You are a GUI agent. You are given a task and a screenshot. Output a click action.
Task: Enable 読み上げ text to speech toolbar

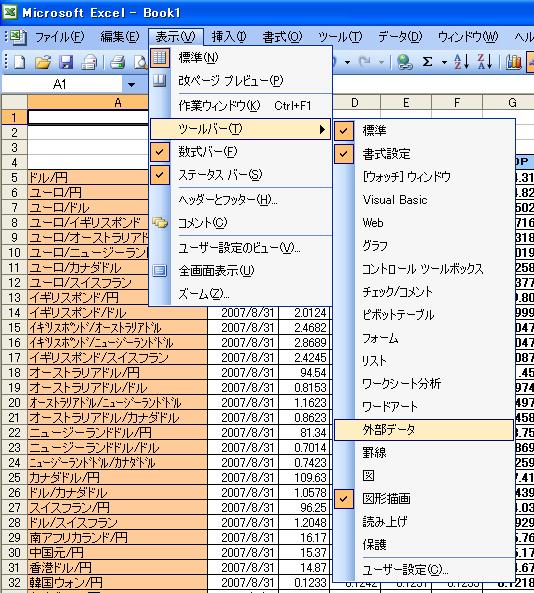pyautogui.click(x=424, y=522)
